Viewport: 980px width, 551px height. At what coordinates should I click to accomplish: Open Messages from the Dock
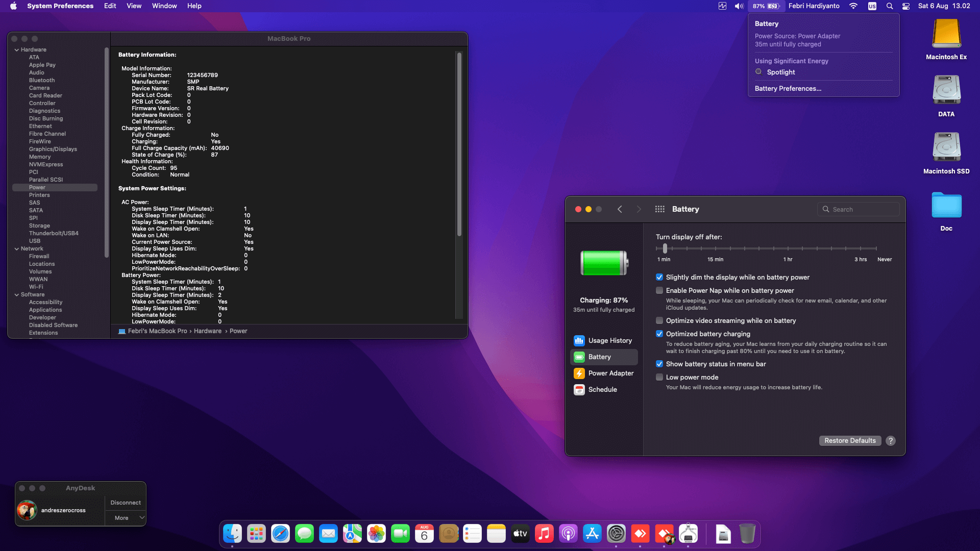[305, 534]
